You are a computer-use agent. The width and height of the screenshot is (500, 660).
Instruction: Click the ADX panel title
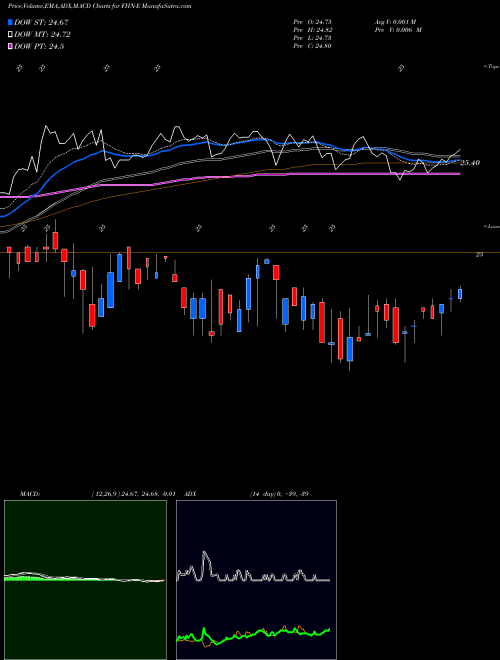click(x=190, y=494)
